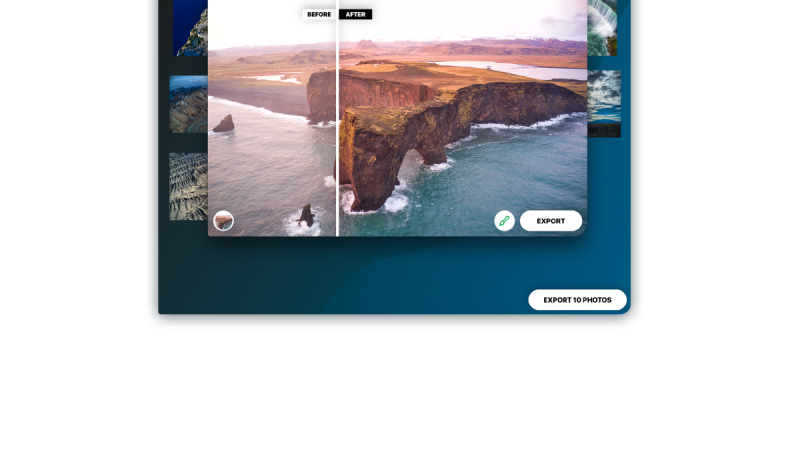800x450 pixels.
Task: Click the before/after divider slider line
Action: [337, 118]
